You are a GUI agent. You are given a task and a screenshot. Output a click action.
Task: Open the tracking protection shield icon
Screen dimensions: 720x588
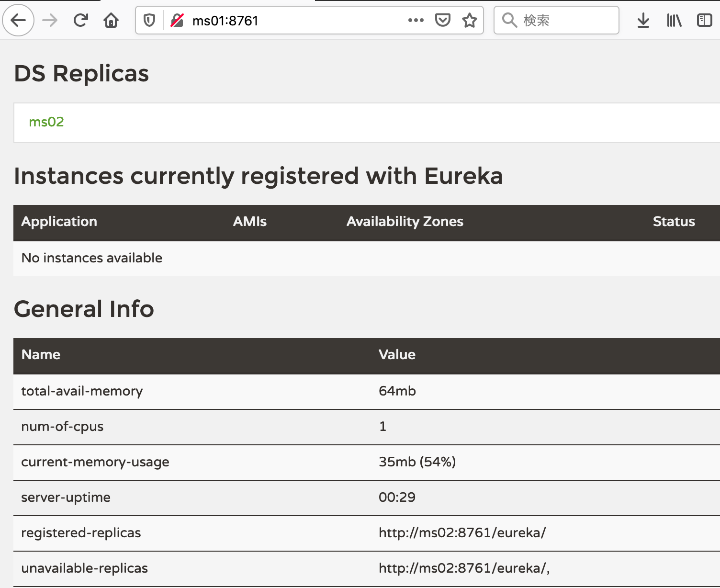click(x=149, y=21)
